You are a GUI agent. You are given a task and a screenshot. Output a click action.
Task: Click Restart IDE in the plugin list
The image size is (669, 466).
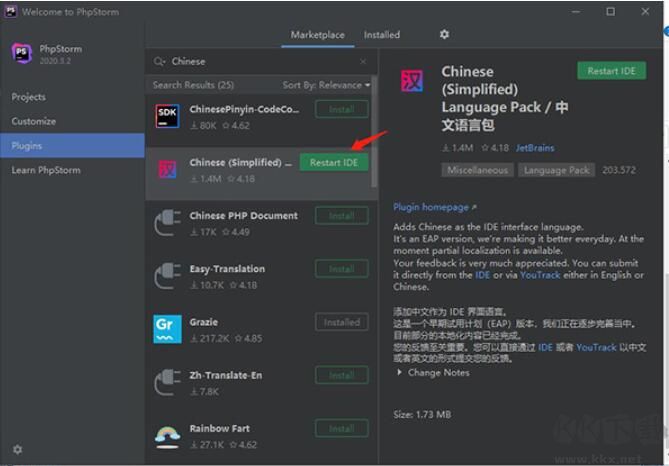333,163
